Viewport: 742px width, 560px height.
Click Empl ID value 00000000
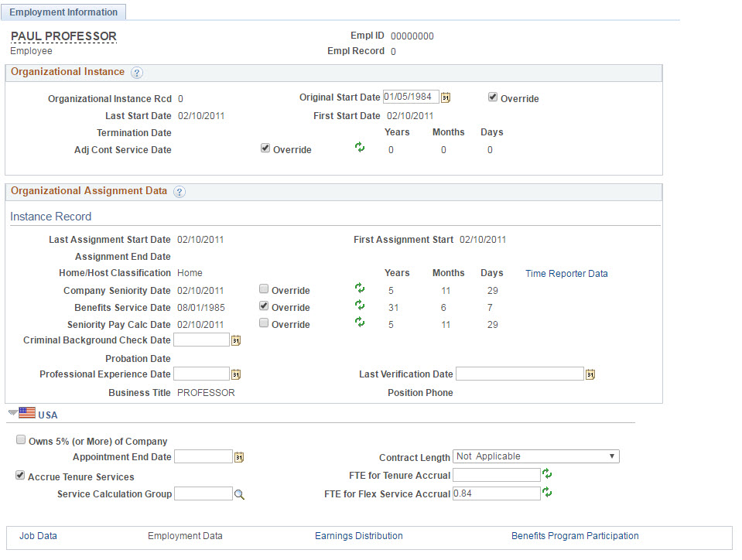coord(412,36)
